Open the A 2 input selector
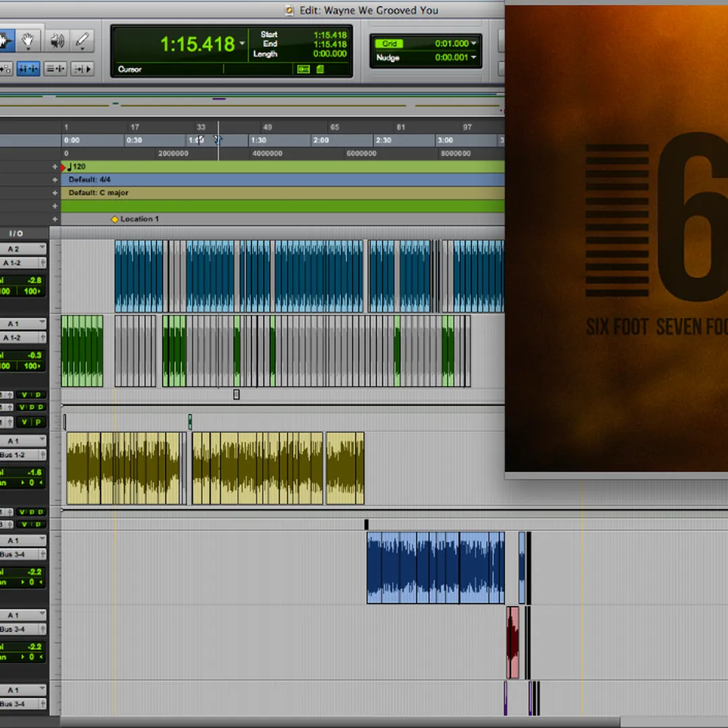The image size is (728, 728). pyautogui.click(x=22, y=249)
